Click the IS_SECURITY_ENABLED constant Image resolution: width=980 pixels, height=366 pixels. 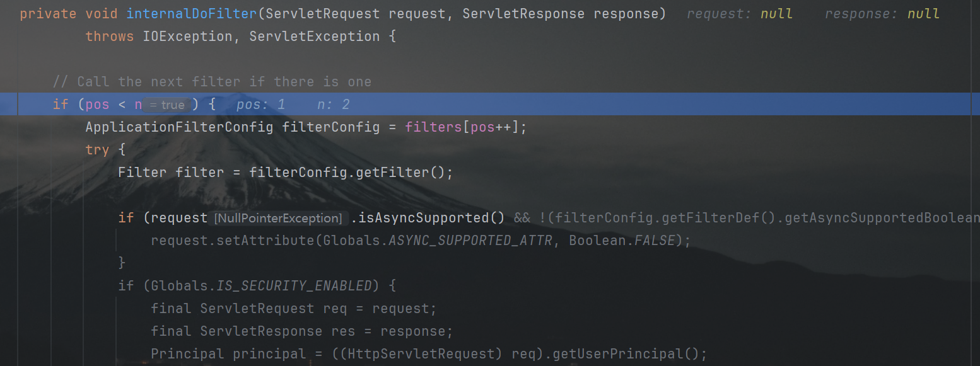click(x=295, y=286)
